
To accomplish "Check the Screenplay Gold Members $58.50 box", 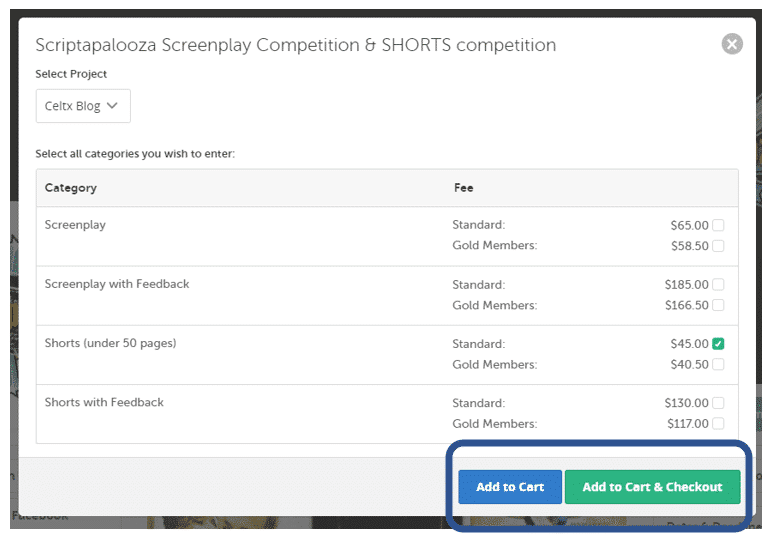I will click(x=718, y=246).
